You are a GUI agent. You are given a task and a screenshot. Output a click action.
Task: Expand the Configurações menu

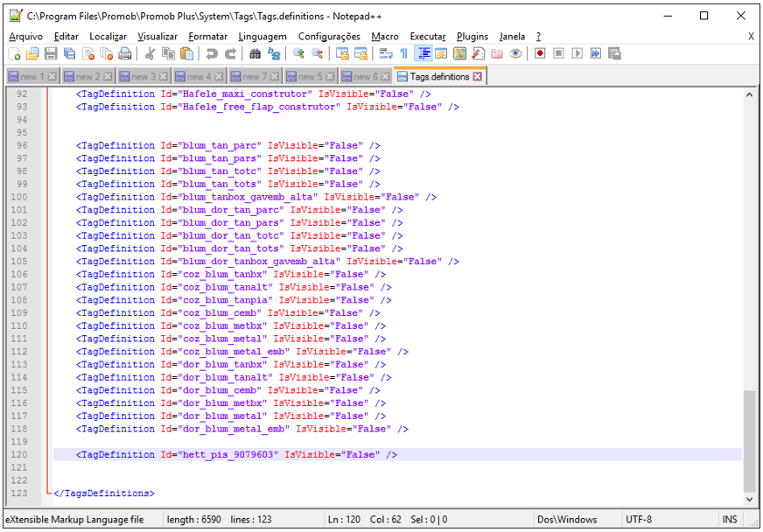(x=329, y=36)
